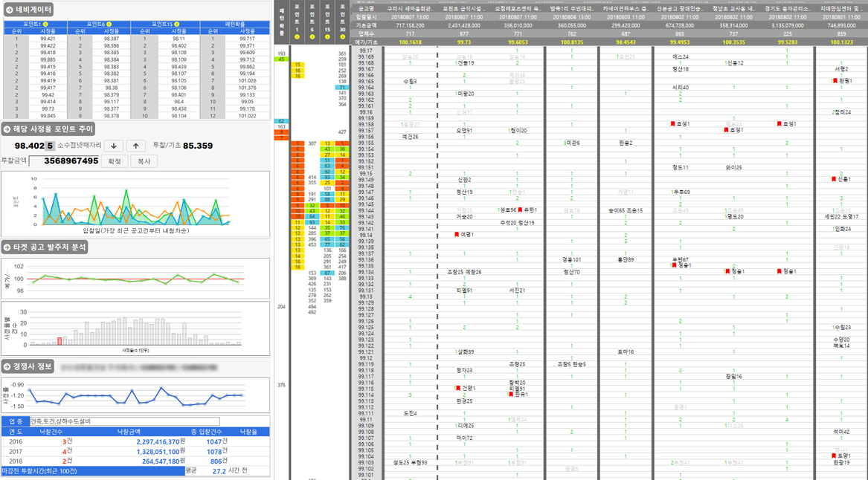The width and height of the screenshot is (868, 480).
Task: Click 98.11 in the 포인트15 사정율 column
Action: pyautogui.click(x=179, y=39)
